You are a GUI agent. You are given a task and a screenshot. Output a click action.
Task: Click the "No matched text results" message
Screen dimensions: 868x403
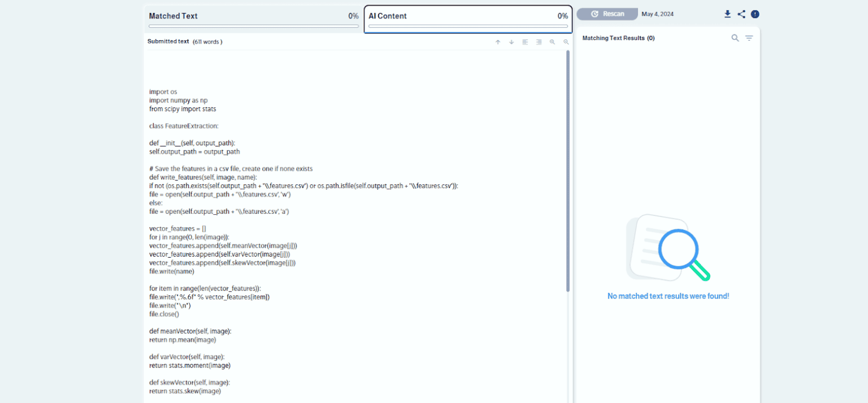click(x=668, y=296)
